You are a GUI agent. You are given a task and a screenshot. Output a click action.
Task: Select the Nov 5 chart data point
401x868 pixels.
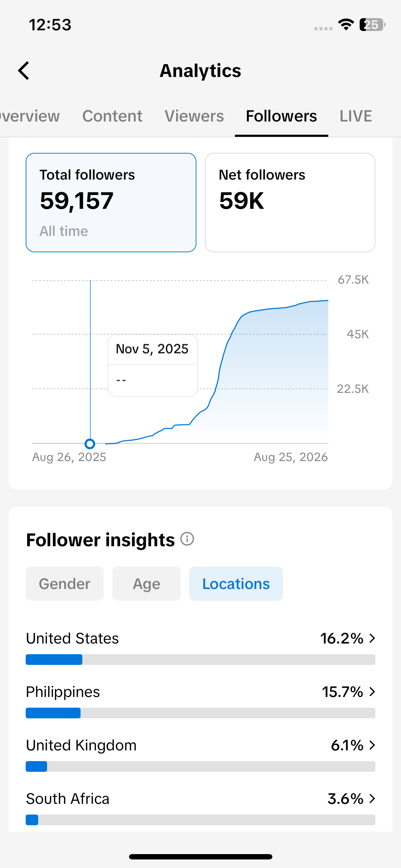pos(90,444)
